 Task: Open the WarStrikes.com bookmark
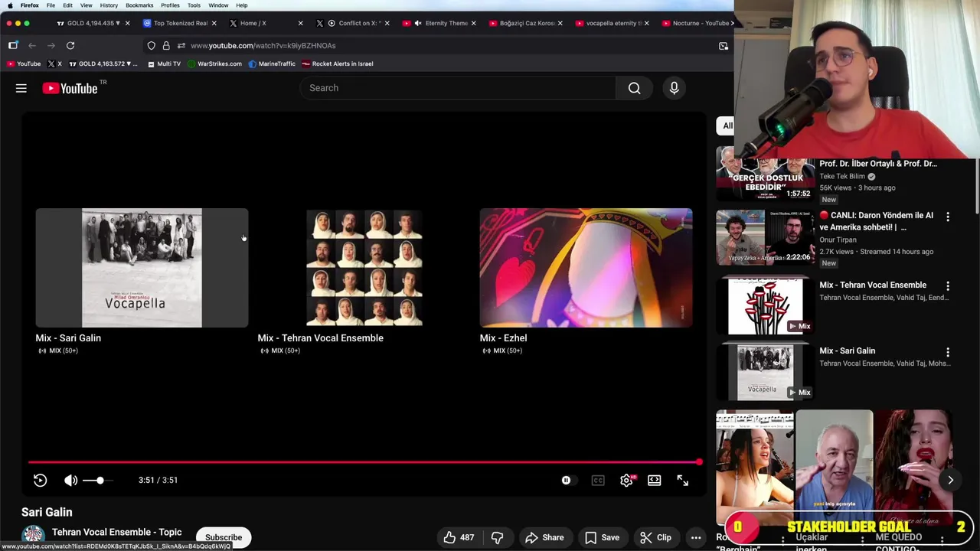(x=214, y=64)
